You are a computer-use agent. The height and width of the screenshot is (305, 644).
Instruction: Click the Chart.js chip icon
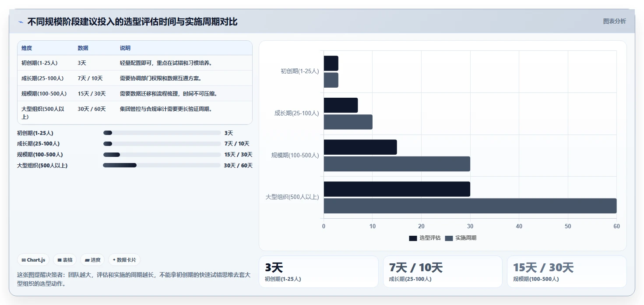(x=23, y=260)
